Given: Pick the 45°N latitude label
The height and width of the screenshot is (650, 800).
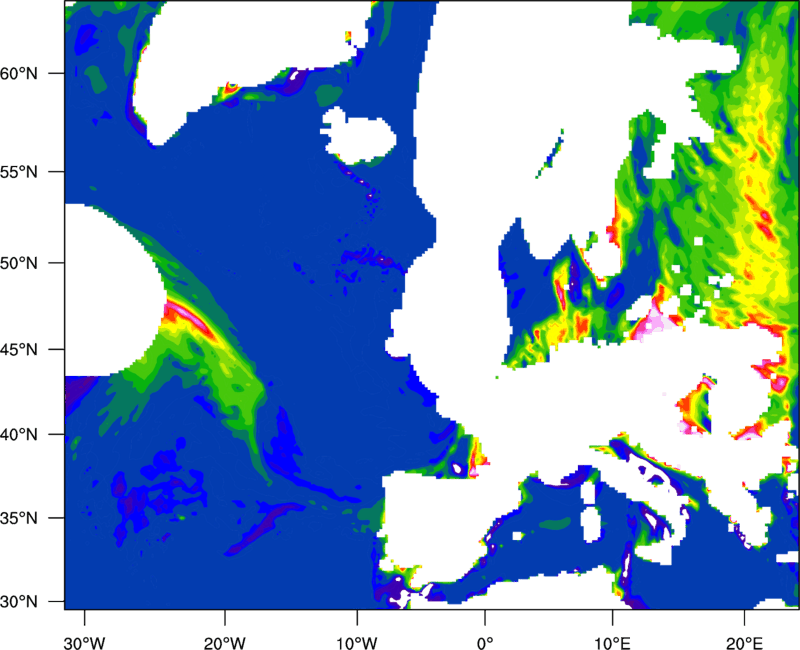Looking at the screenshot, I should click(x=19, y=350).
